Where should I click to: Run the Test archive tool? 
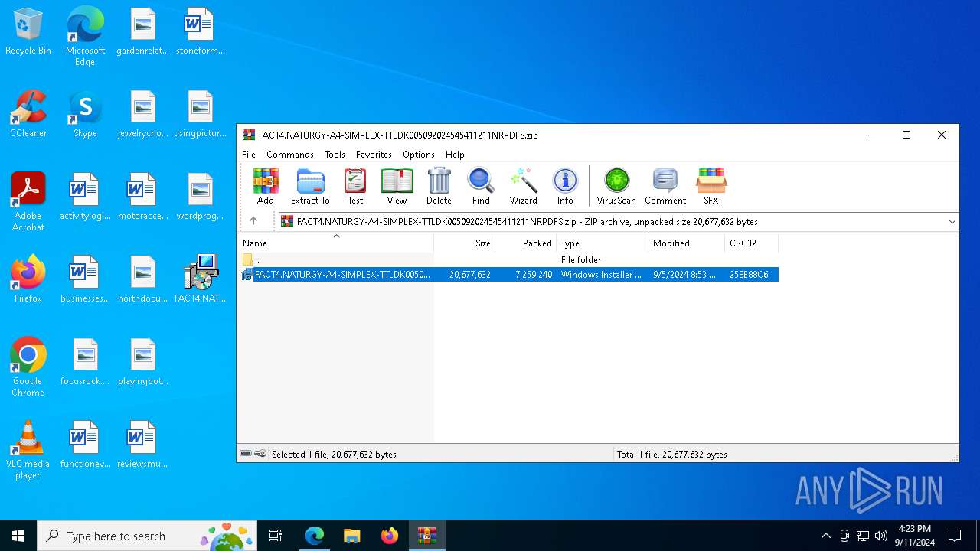[355, 187]
